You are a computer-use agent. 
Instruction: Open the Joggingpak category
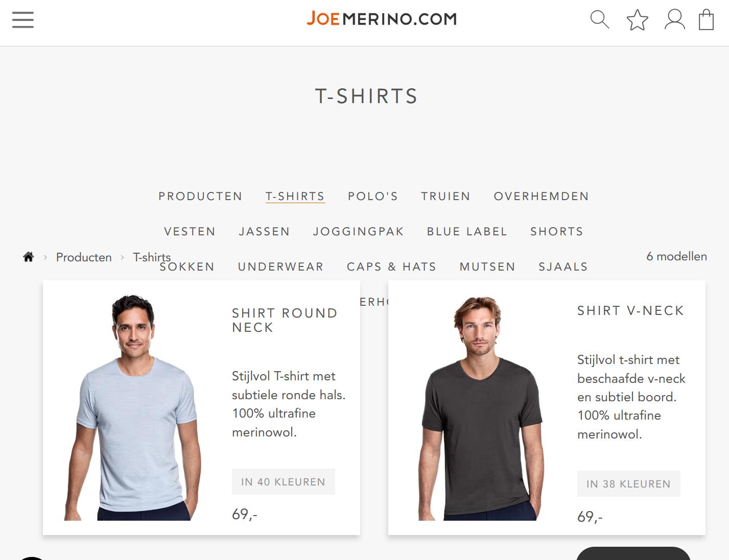click(359, 232)
